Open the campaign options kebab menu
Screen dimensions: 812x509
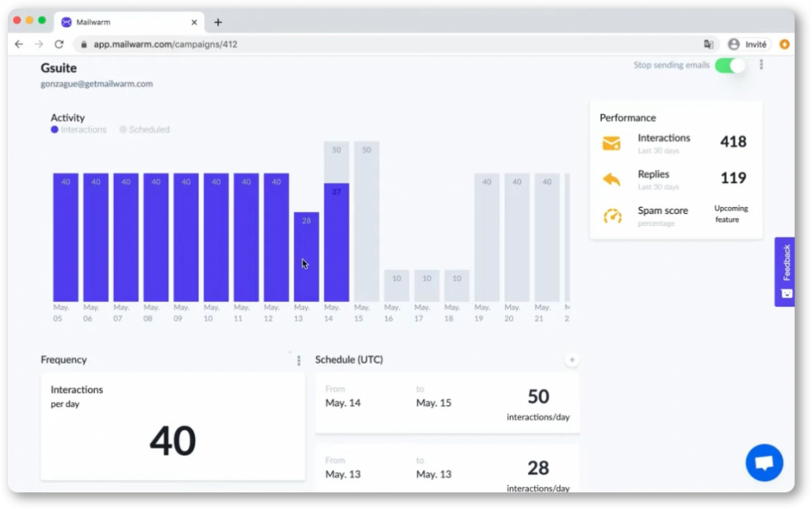coord(761,65)
